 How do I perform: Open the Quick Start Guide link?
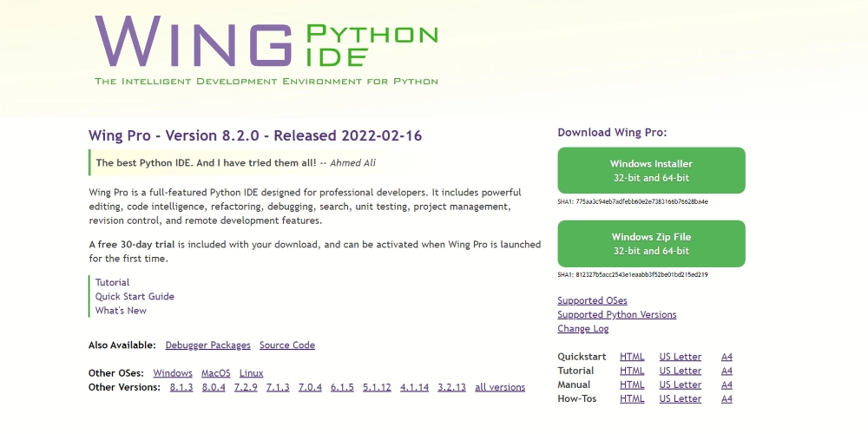click(135, 296)
